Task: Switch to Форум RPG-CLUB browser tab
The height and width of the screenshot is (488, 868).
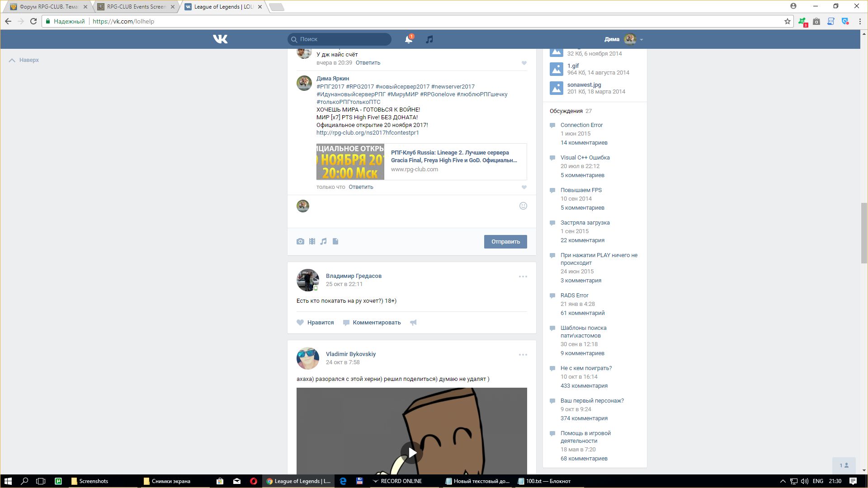Action: (x=48, y=7)
